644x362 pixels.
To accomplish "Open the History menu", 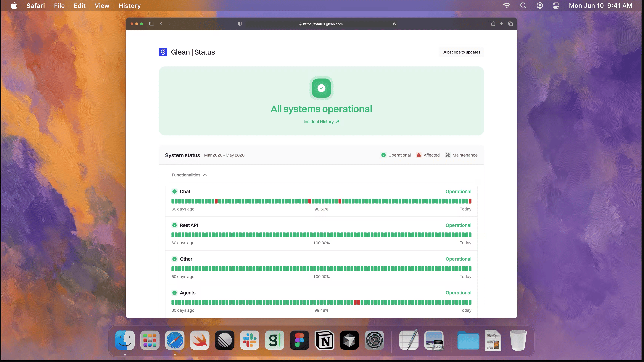I will pos(130,6).
